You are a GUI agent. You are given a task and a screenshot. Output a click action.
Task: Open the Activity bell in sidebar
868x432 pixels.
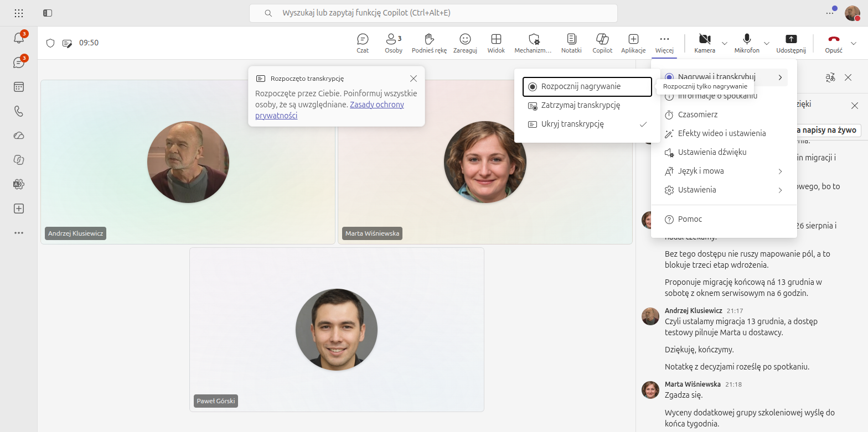click(19, 38)
